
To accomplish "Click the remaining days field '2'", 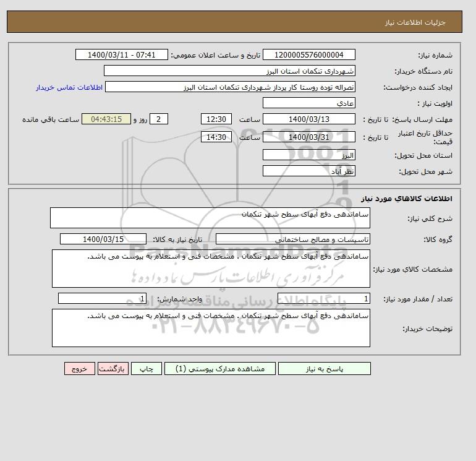I will tap(159, 119).
